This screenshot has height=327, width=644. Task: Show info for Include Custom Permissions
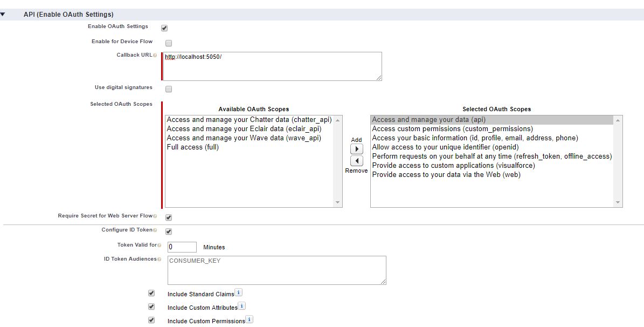coord(250,319)
